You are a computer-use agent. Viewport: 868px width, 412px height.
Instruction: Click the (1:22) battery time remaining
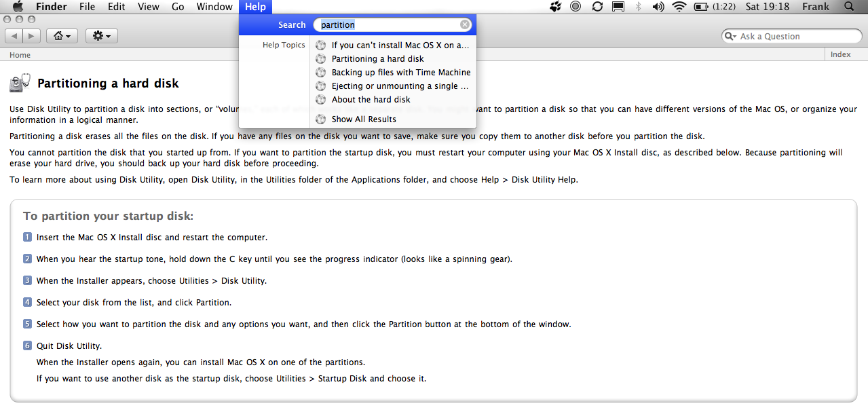coord(723,7)
